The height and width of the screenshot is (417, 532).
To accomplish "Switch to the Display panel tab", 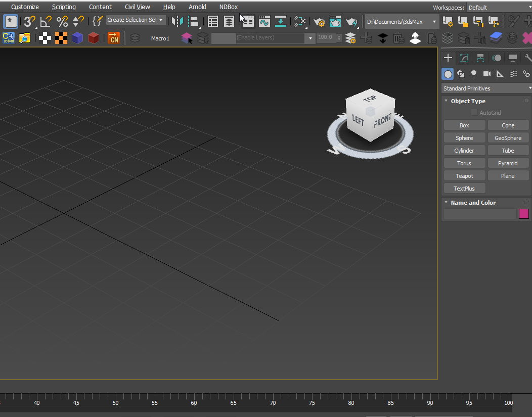I will click(x=513, y=58).
